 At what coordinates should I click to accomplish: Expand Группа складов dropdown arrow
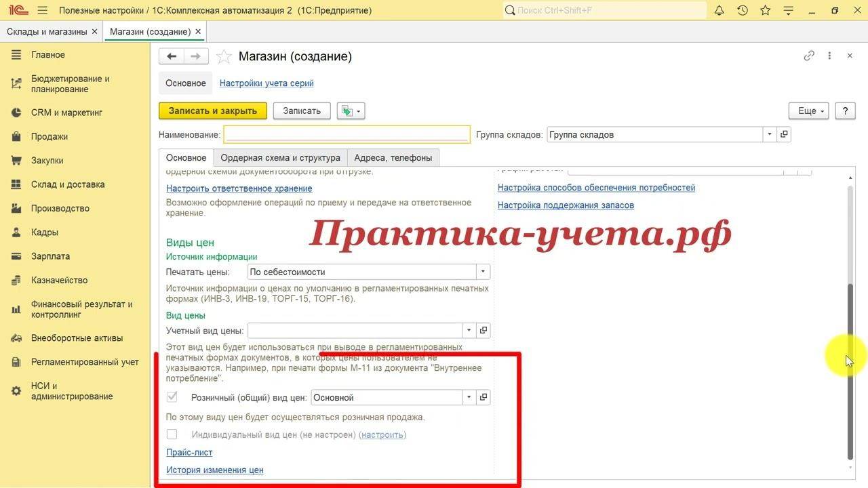770,134
